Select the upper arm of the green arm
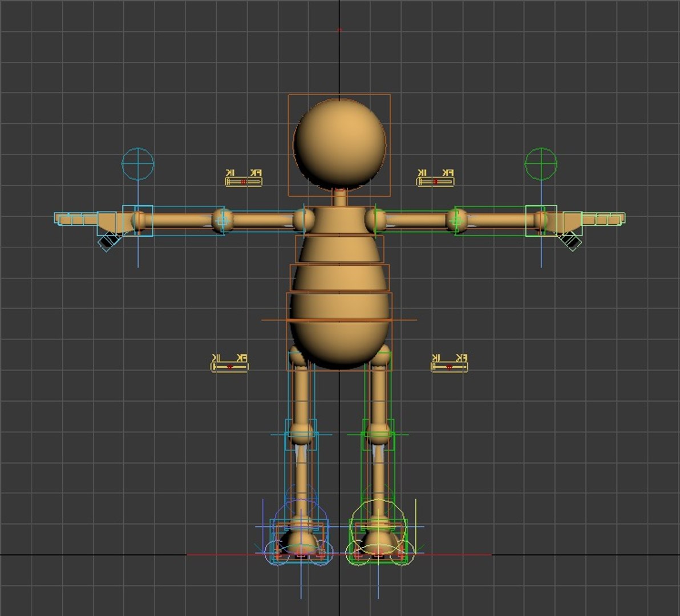The image size is (680, 616). coord(416,220)
